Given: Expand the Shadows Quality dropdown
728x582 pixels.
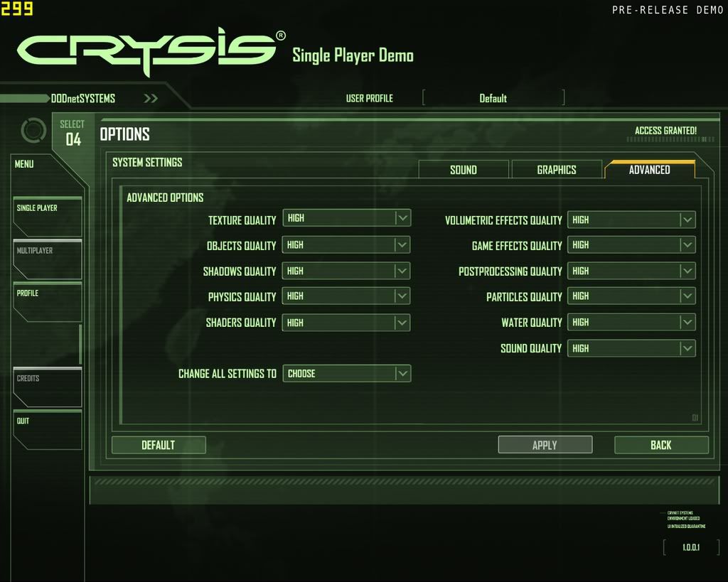Looking at the screenshot, I should (346, 271).
